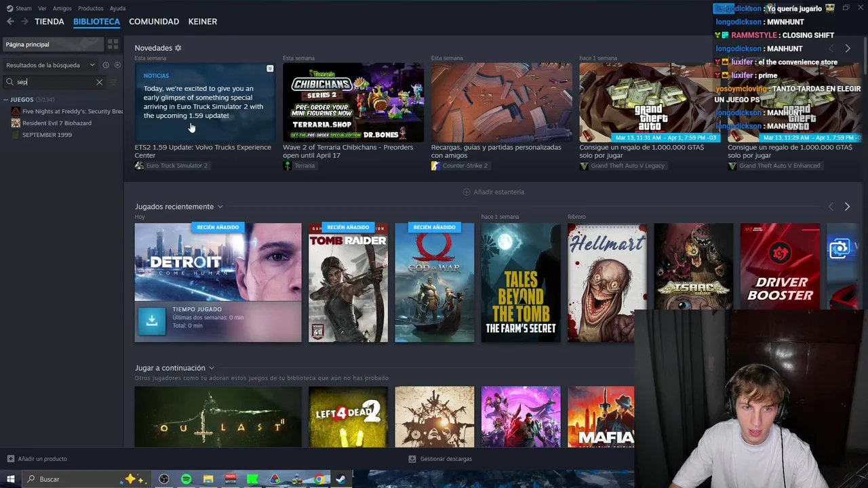This screenshot has height=488, width=868.
Task: Open Spotify from the taskbar
Action: coord(186,479)
